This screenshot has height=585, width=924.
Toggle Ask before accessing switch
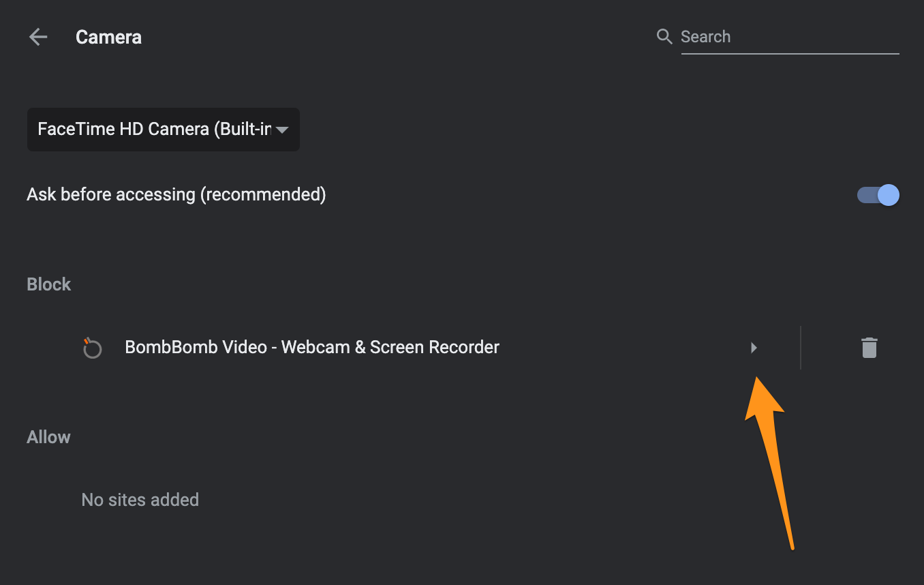[x=878, y=195]
